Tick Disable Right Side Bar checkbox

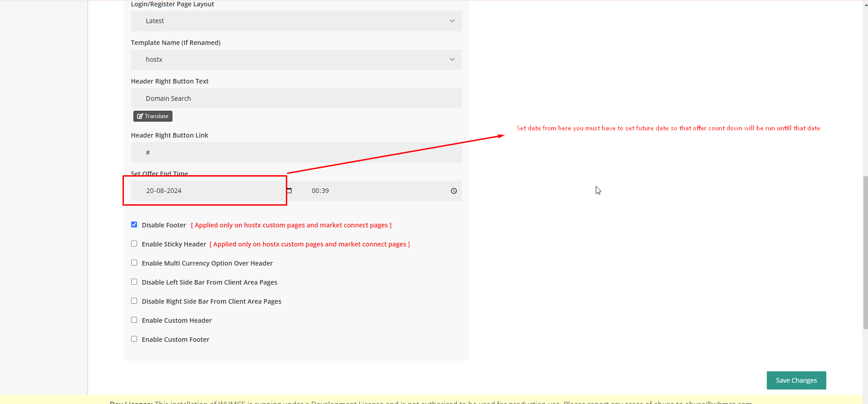134,301
